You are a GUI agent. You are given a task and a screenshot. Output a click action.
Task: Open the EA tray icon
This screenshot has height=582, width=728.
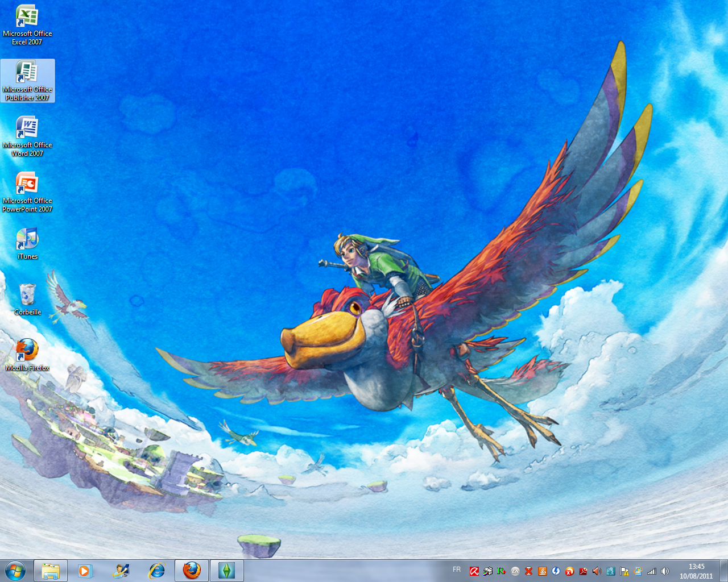point(515,571)
